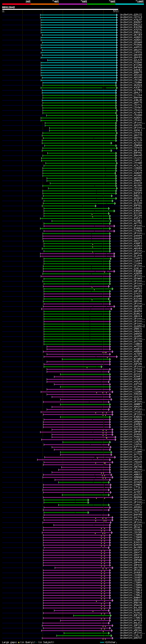Open hit UniRef100_B9GMU7
Viewport: 146px width, 644px height.
click(x=131, y=22)
